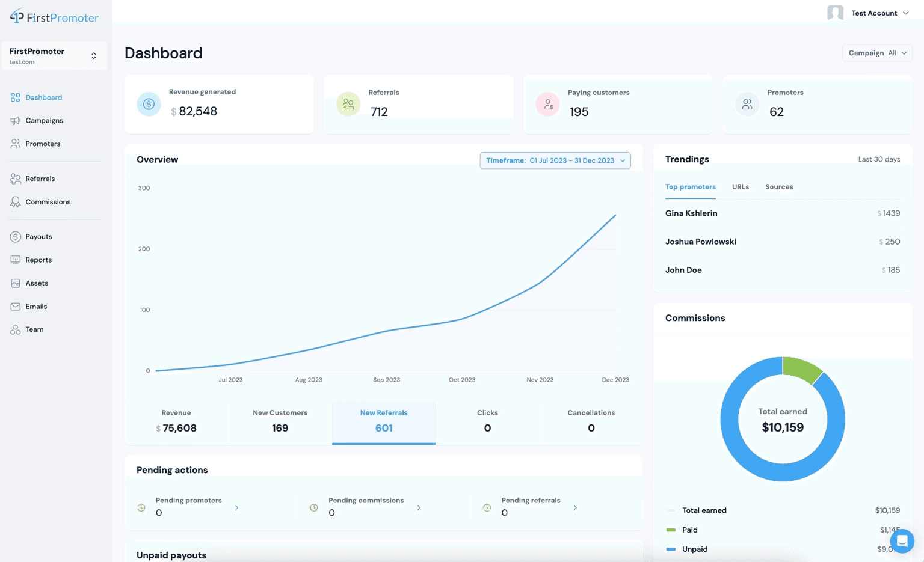This screenshot has height=562, width=924.
Task: Click the Referrals card green icon
Action: (348, 104)
